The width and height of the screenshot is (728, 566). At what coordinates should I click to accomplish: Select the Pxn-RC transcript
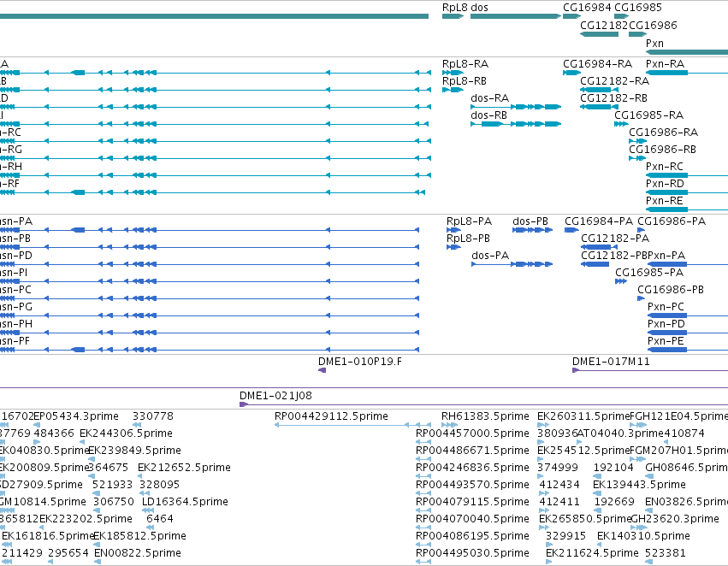665,167
